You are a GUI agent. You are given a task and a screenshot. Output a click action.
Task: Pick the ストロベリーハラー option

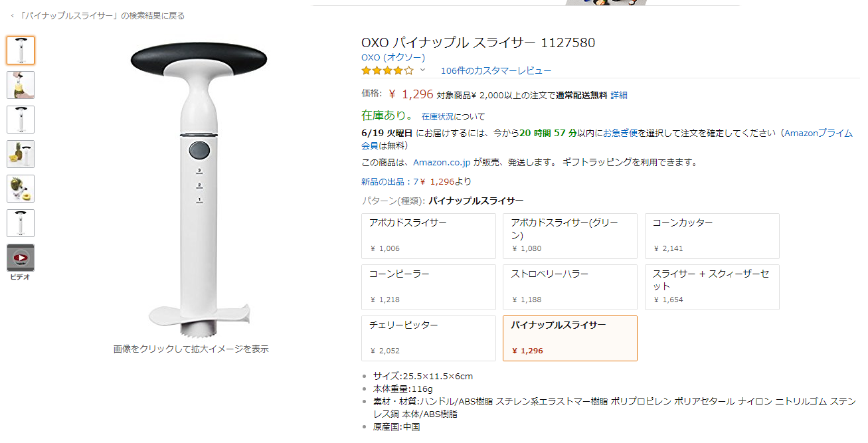(x=570, y=287)
